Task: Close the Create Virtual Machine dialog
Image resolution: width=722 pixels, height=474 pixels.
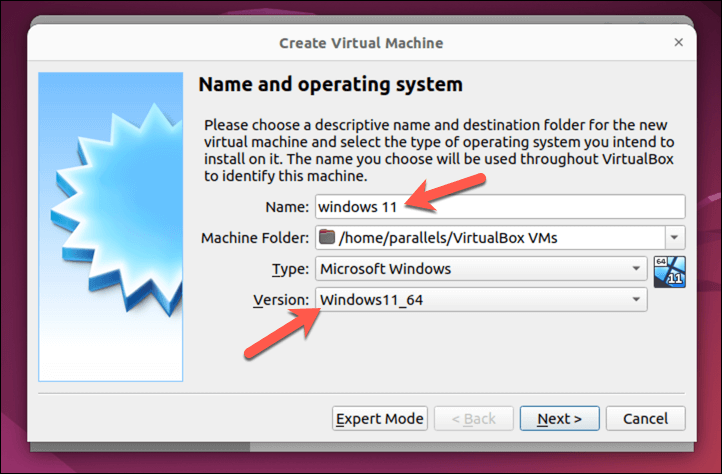Action: [x=678, y=42]
